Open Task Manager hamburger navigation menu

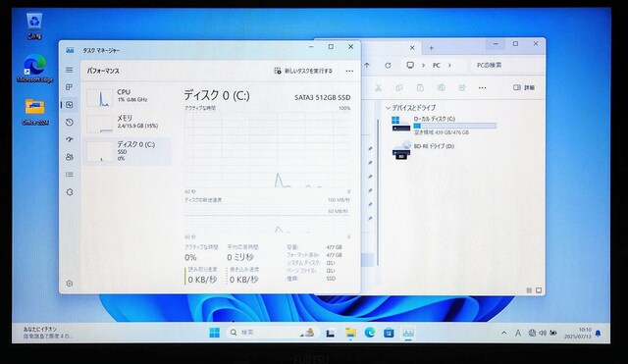click(70, 70)
